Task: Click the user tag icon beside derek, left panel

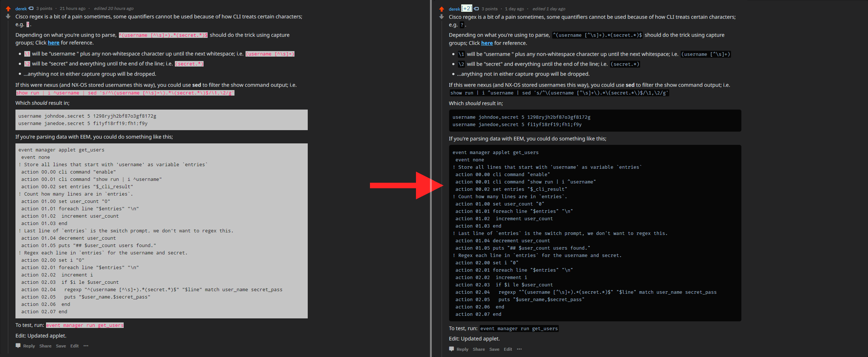Action: [31, 8]
